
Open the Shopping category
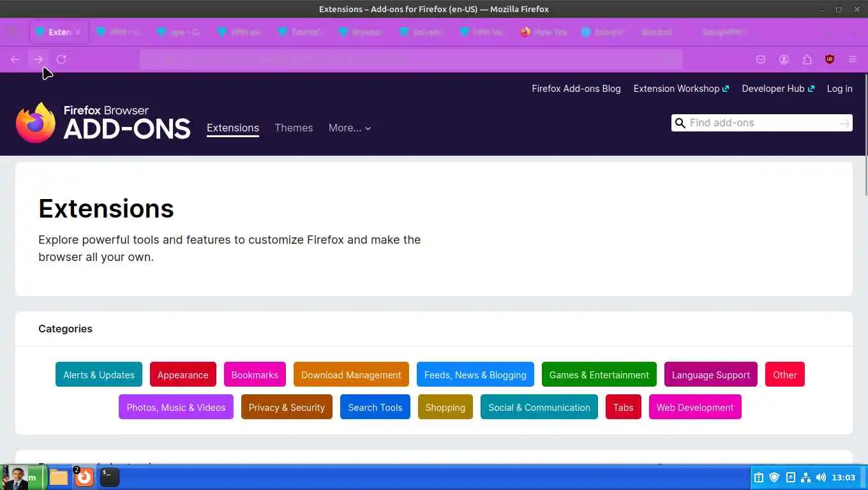click(445, 407)
